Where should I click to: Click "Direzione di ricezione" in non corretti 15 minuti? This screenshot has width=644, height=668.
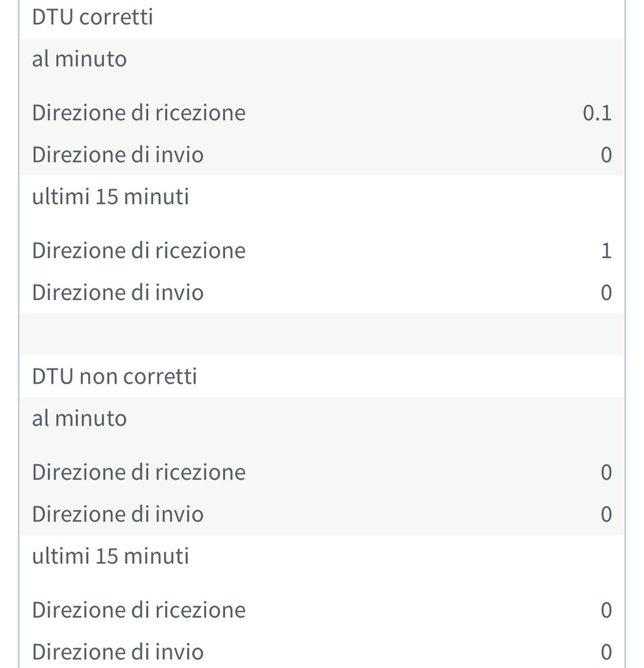pos(139,610)
